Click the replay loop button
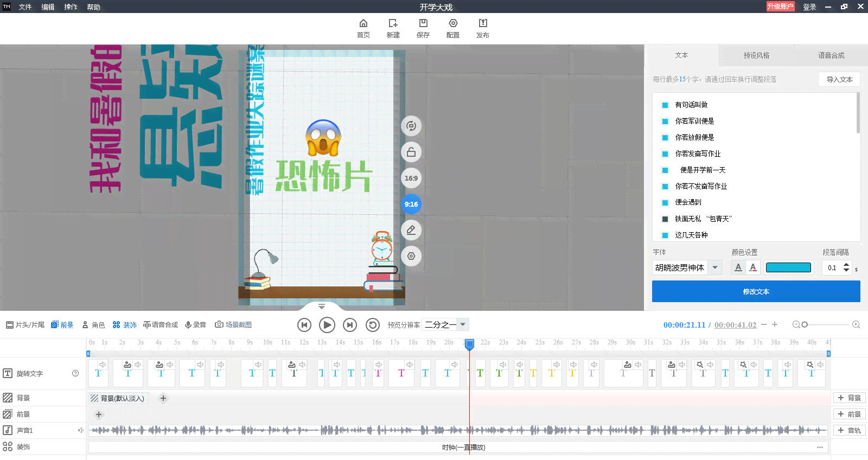 [373, 325]
